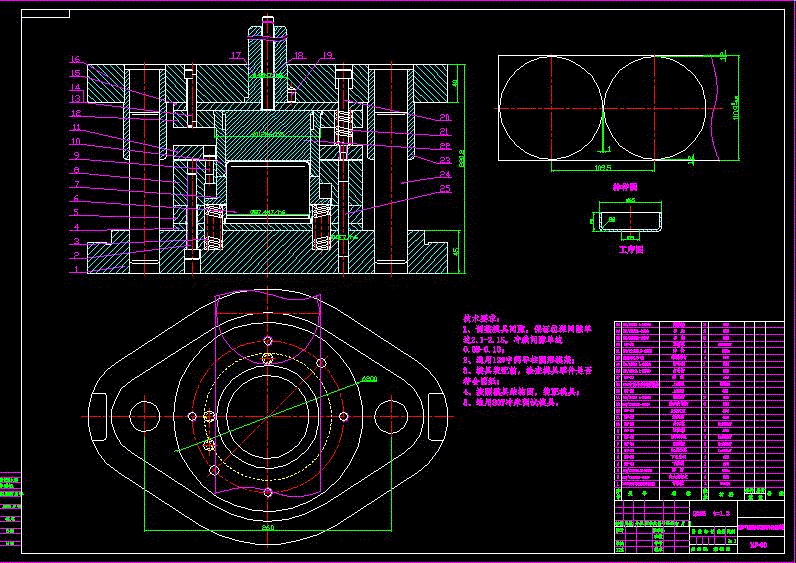Screen dimensions: 796x563
Task: Click part balloon number 9
Action: pyautogui.click(x=76, y=155)
